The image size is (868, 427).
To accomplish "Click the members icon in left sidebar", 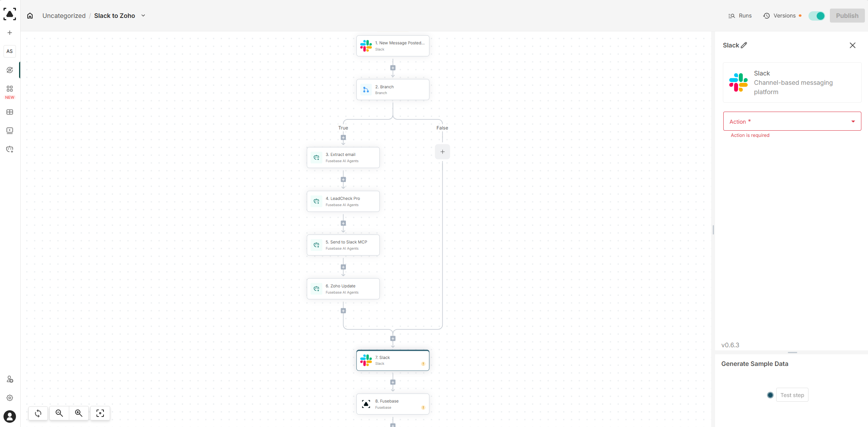I will (x=10, y=379).
